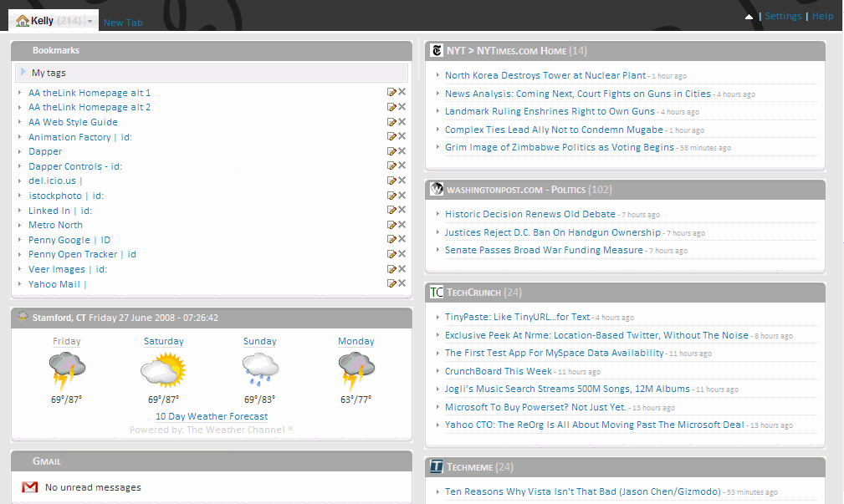Image resolution: width=844 pixels, height=504 pixels.
Task: Delete the Veer Images bookmark
Action: (x=402, y=269)
